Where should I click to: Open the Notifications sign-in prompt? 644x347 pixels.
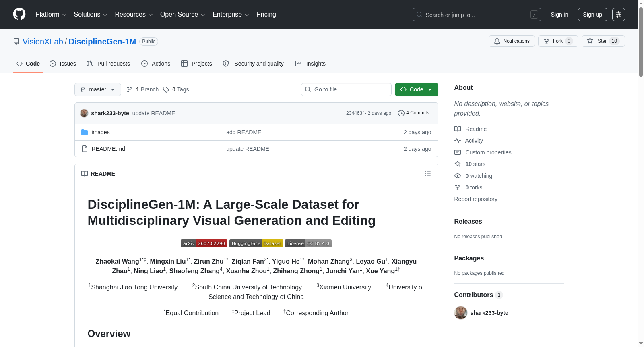pyautogui.click(x=512, y=41)
